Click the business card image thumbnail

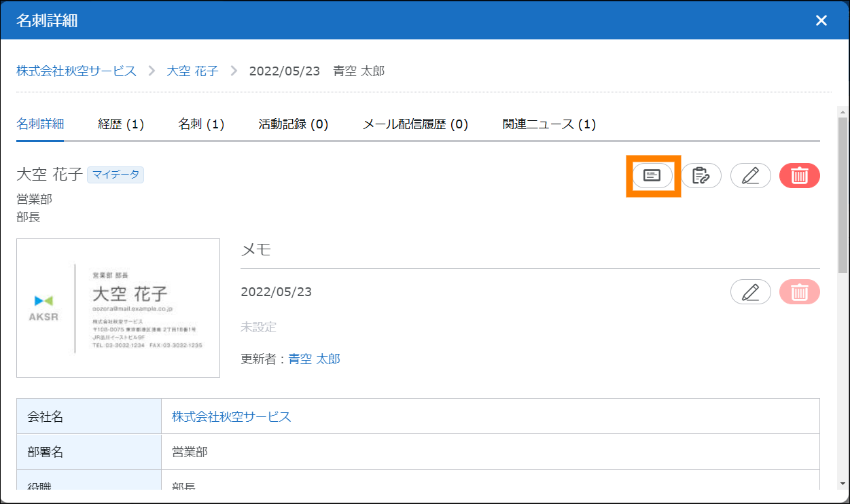click(118, 308)
